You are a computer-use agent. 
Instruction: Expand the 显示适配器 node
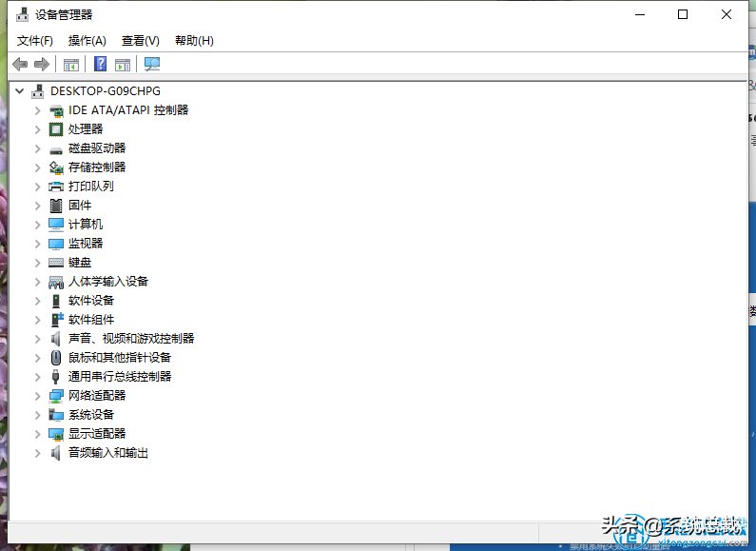coord(38,434)
